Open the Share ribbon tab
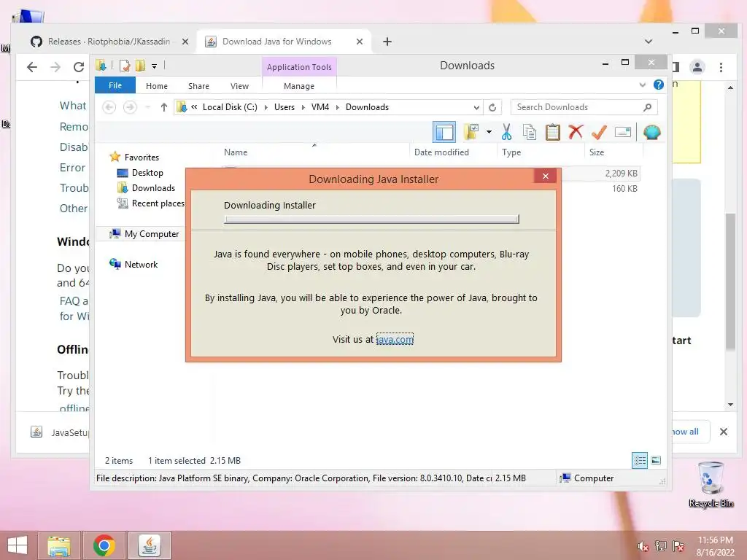The width and height of the screenshot is (747, 560). click(x=198, y=86)
